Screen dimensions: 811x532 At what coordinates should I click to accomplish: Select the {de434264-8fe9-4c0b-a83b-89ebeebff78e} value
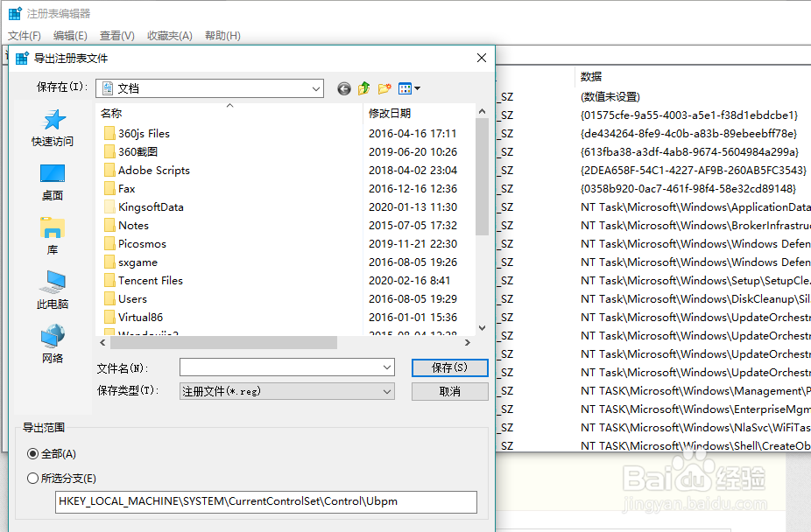pos(689,134)
